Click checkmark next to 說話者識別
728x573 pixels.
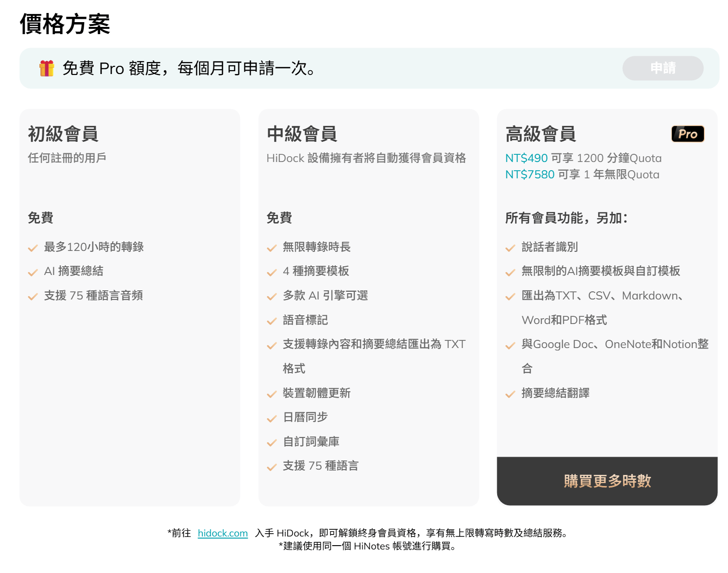(x=510, y=248)
